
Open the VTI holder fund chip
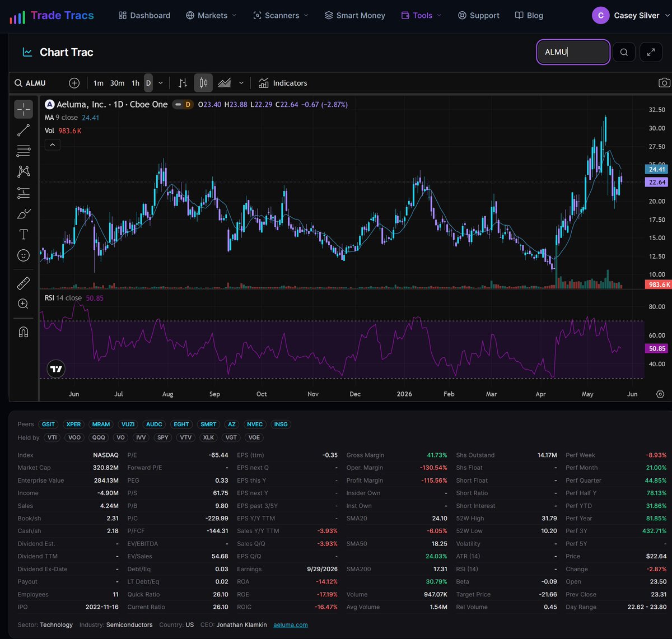pyautogui.click(x=52, y=437)
